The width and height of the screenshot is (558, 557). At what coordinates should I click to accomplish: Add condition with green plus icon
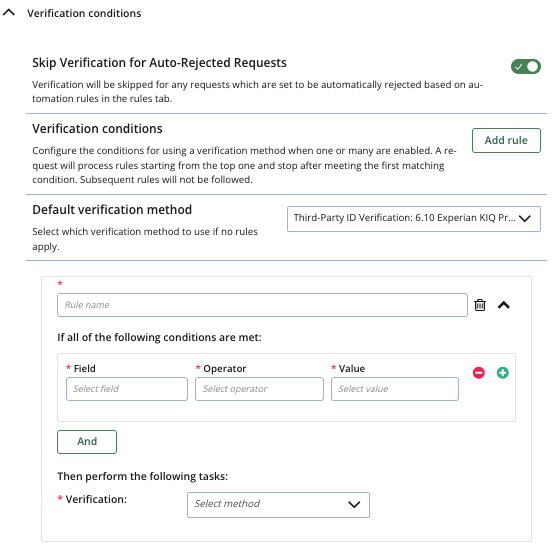point(502,373)
